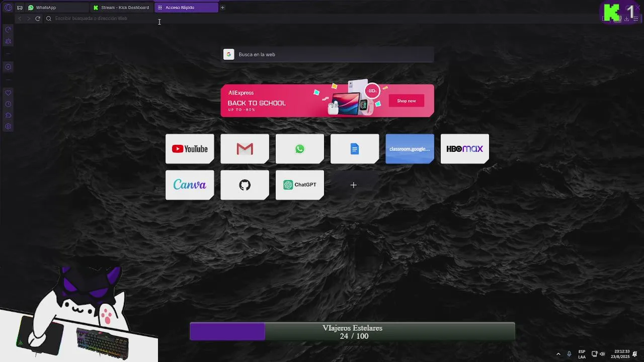
Task: Open the Gmail speed dial tile
Action: point(245,149)
